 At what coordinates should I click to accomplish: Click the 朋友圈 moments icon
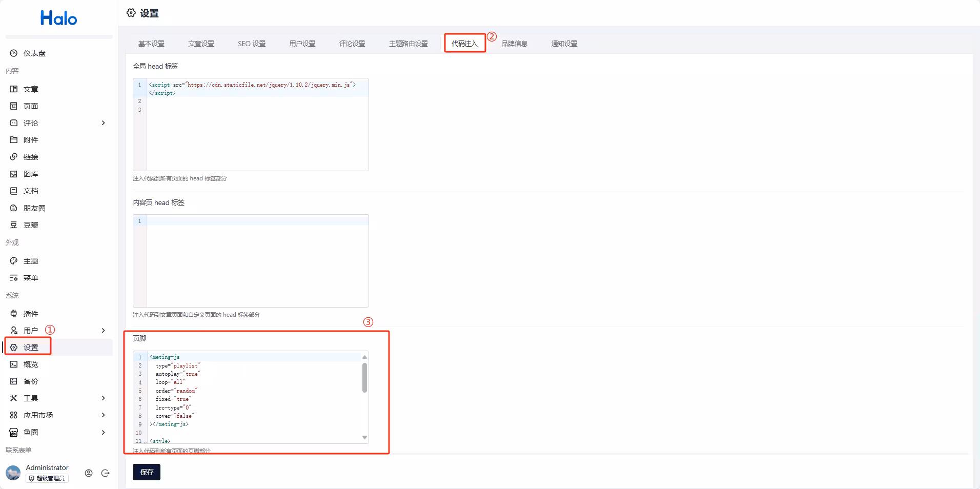click(x=14, y=208)
